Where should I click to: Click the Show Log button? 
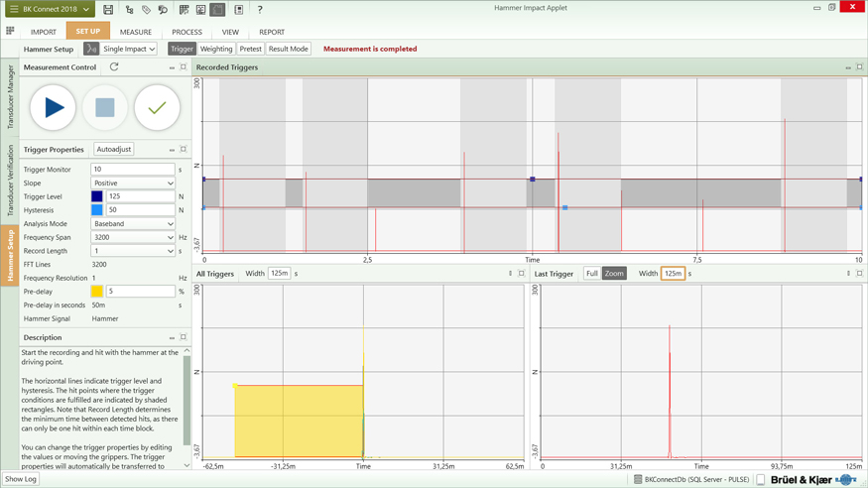(21, 479)
